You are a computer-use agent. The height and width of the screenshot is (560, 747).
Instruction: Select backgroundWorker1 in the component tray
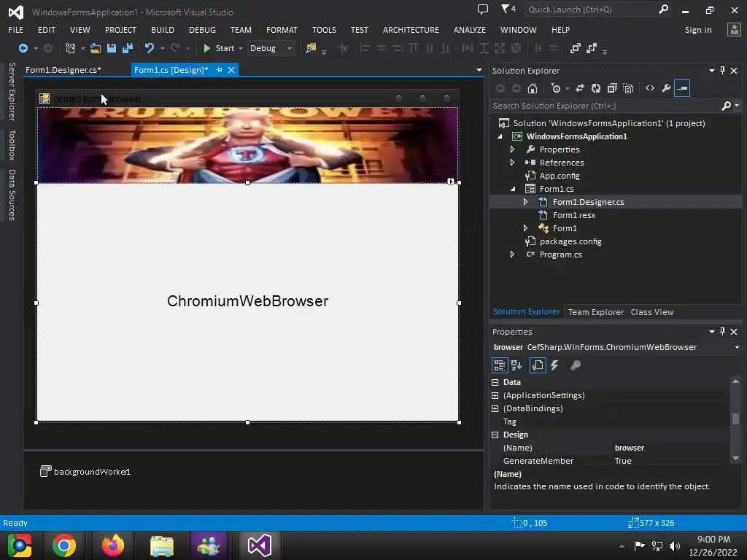tap(85, 472)
